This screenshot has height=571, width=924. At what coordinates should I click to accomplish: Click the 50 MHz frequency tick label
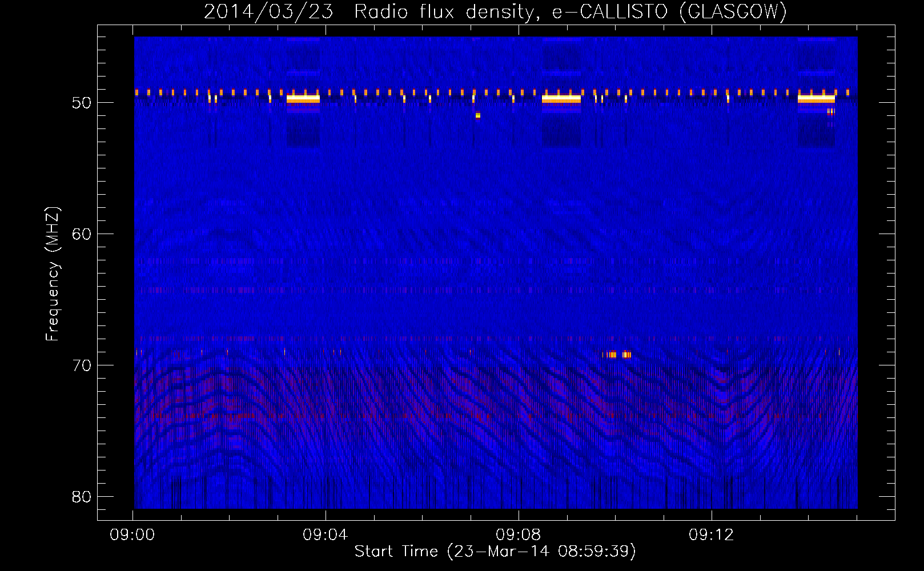82,103
